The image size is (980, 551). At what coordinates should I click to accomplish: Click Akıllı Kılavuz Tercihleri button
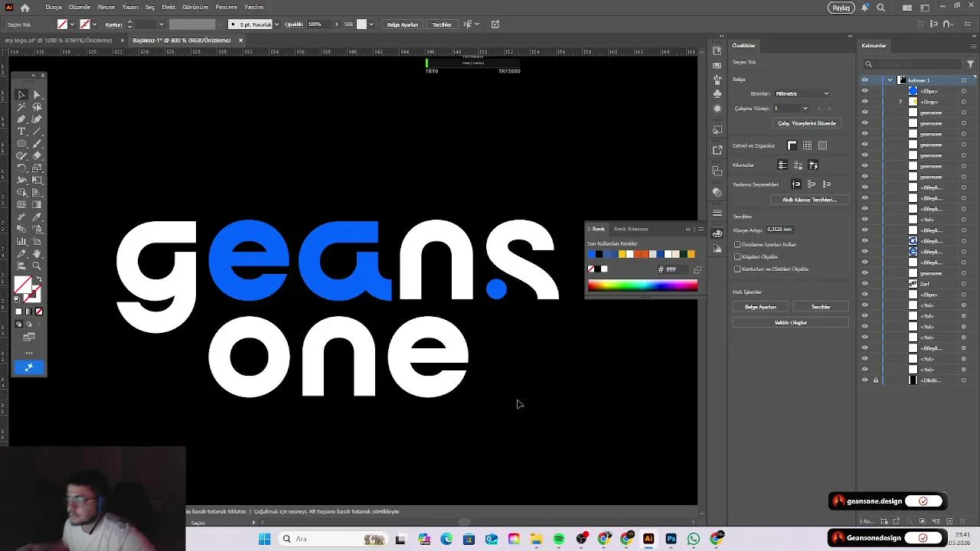click(809, 200)
